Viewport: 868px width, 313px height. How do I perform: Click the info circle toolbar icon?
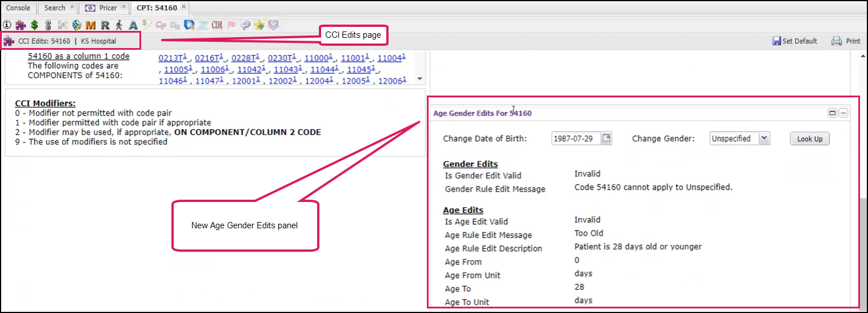[7, 25]
